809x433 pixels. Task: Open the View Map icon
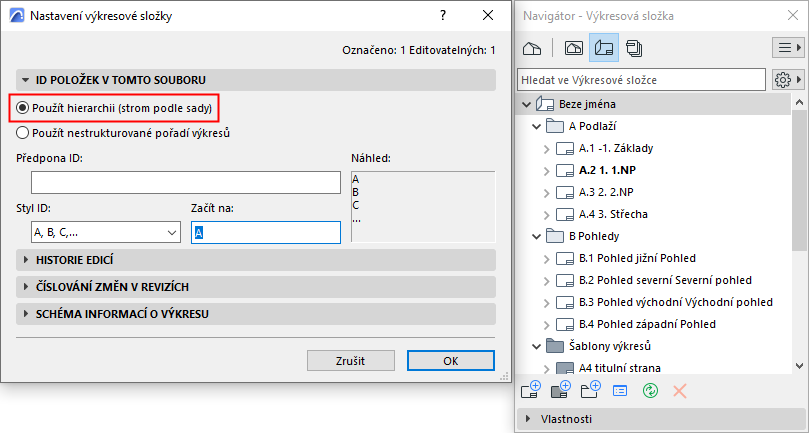574,47
